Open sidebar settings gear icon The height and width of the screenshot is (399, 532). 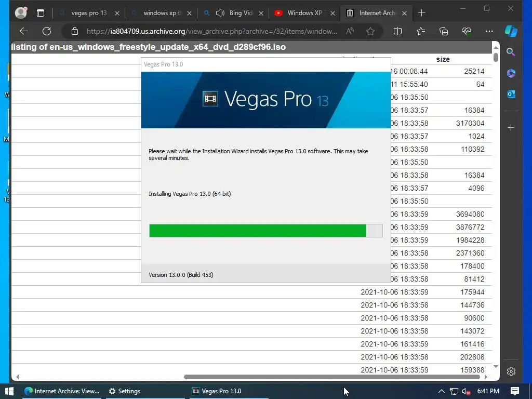click(x=511, y=371)
